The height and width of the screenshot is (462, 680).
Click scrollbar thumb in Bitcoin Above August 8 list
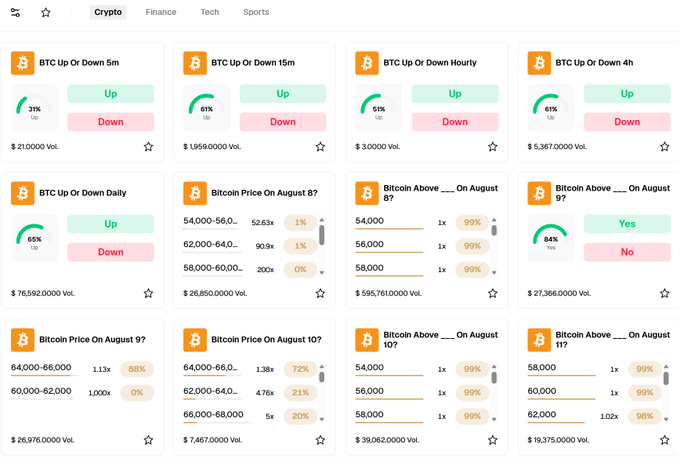tap(494, 230)
